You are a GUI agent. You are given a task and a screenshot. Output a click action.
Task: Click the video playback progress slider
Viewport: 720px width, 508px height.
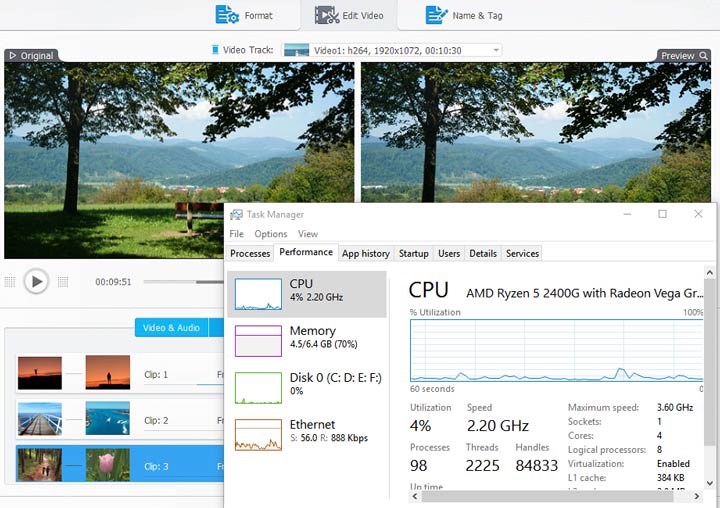click(184, 282)
